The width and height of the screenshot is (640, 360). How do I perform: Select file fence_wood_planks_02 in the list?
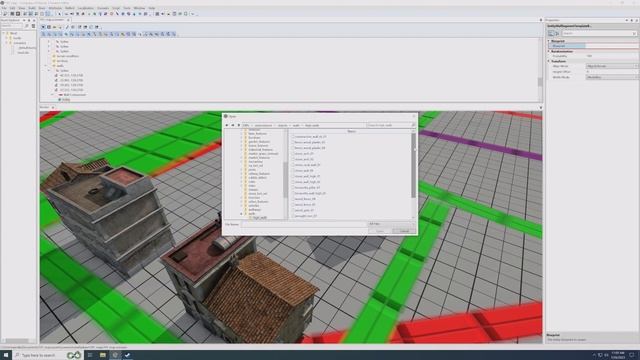310,148
